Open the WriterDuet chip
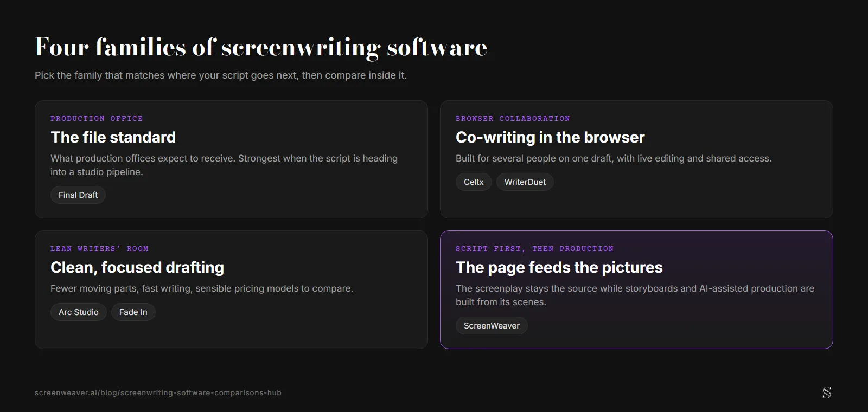 coord(525,182)
